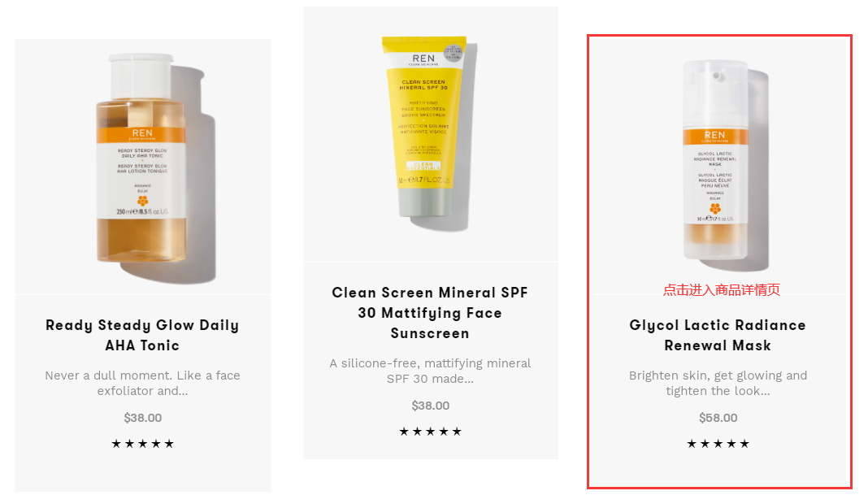The image size is (868, 495).
Task: Click the orange REN label on tonic bottle
Action: (x=141, y=135)
